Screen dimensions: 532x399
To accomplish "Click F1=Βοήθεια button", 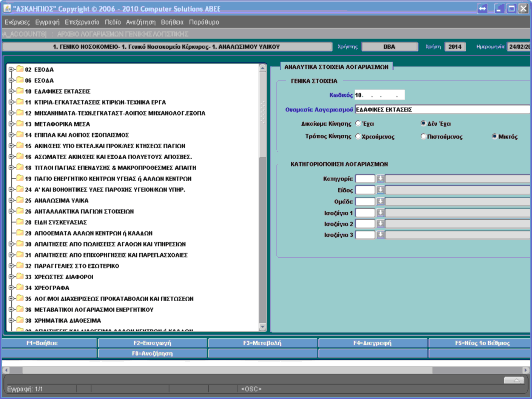I will click(49, 343).
